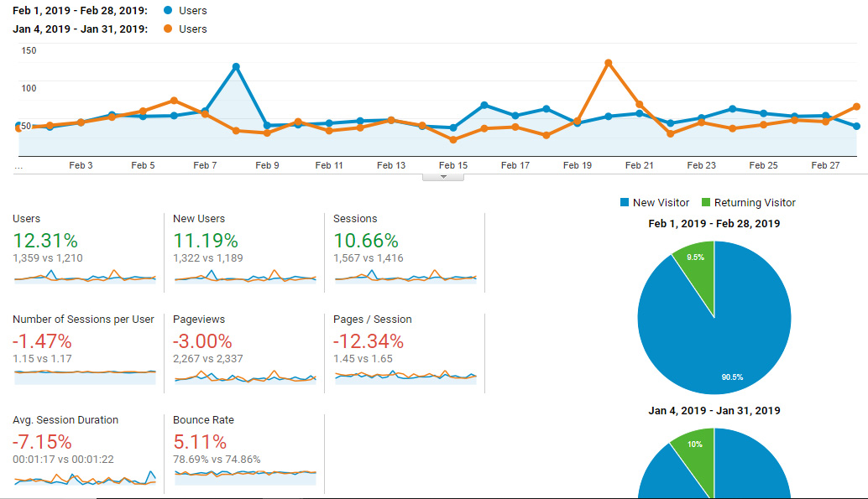Viewport: 868px width, 499px height.
Task: Click the Sessions sparkline thumbnail
Action: [x=405, y=277]
